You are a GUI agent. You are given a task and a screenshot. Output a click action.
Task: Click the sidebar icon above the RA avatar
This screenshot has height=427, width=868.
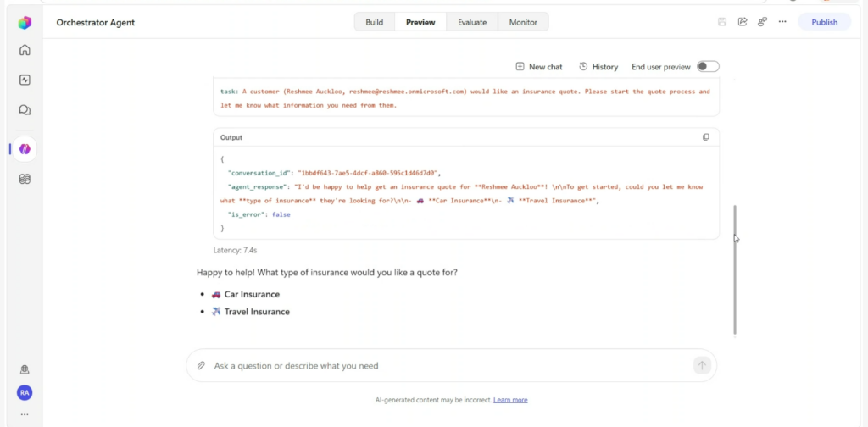25,369
